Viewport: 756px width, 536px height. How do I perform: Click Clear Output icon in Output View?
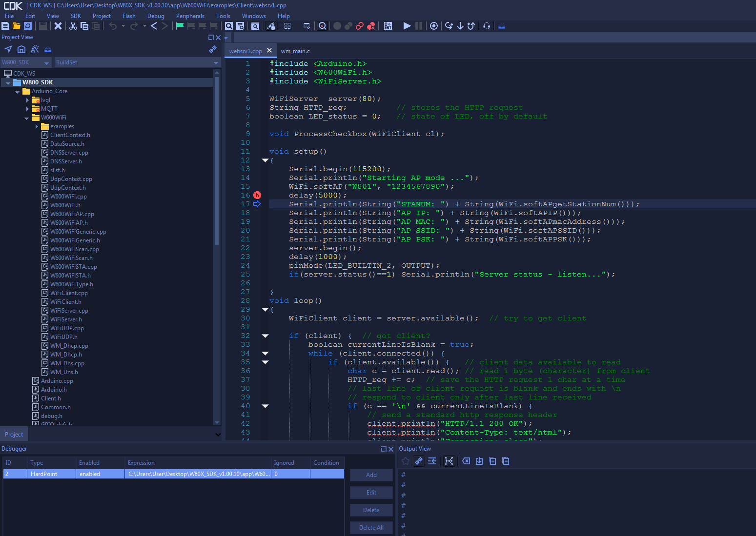(x=466, y=461)
